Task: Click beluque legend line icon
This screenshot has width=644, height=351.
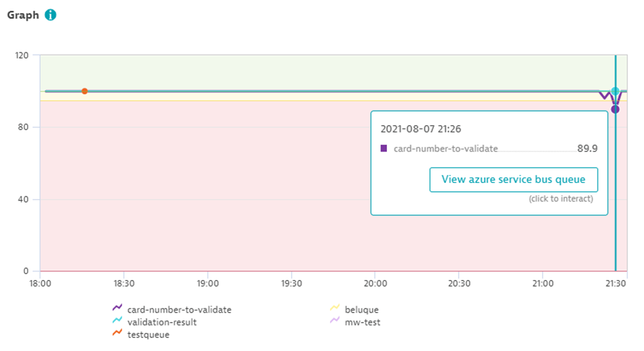Action: (335, 308)
